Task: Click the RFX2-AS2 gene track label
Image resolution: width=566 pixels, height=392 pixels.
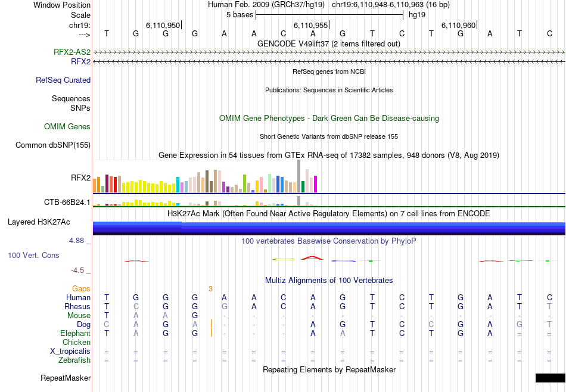Action: [72, 52]
